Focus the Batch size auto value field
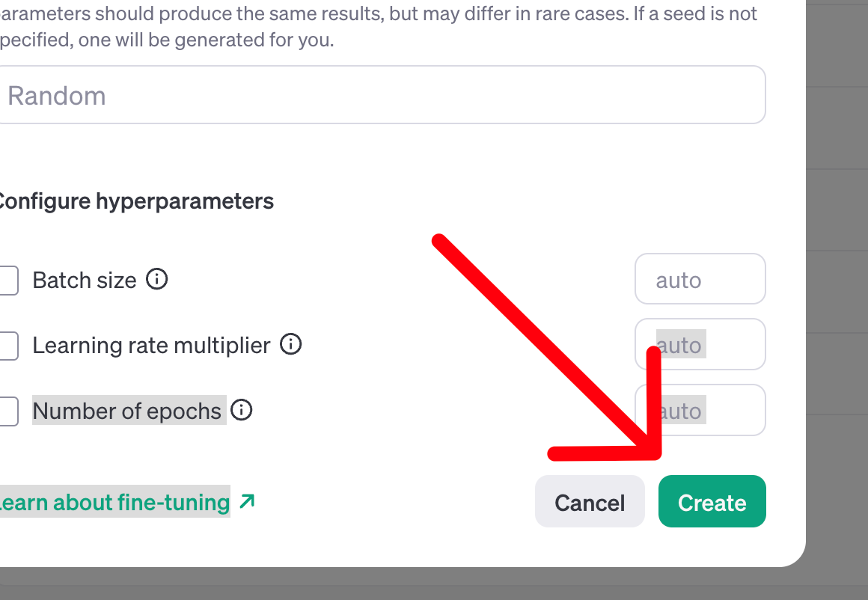This screenshot has width=868, height=600. [700, 279]
